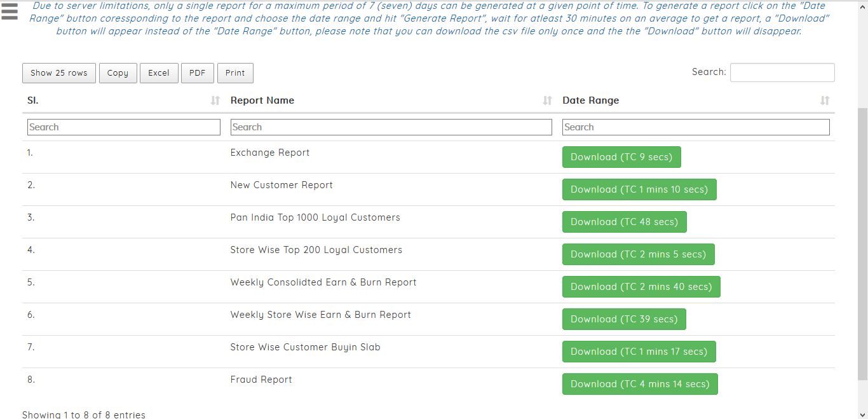Open the hamburger menu icon
Viewport: 868px width, 419px height.
[x=10, y=11]
